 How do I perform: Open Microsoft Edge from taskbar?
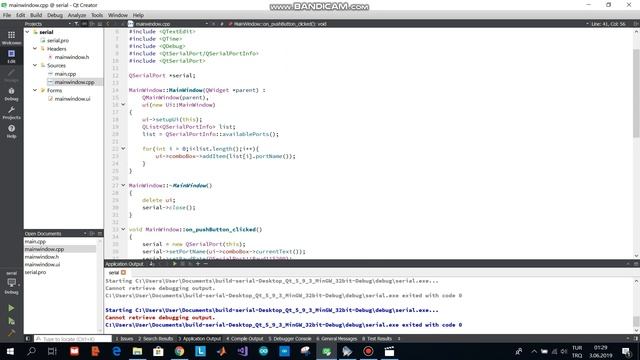coord(116,351)
